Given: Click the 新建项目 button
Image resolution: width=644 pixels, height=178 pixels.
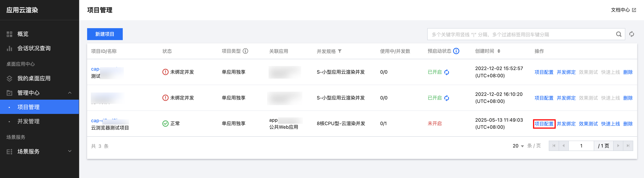Looking at the screenshot, I should (105, 34).
